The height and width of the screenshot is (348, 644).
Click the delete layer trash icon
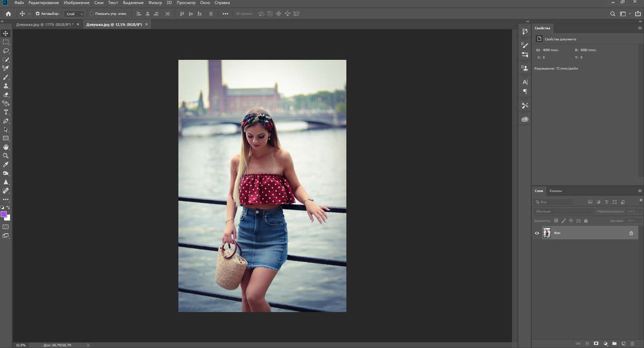pyautogui.click(x=632, y=343)
